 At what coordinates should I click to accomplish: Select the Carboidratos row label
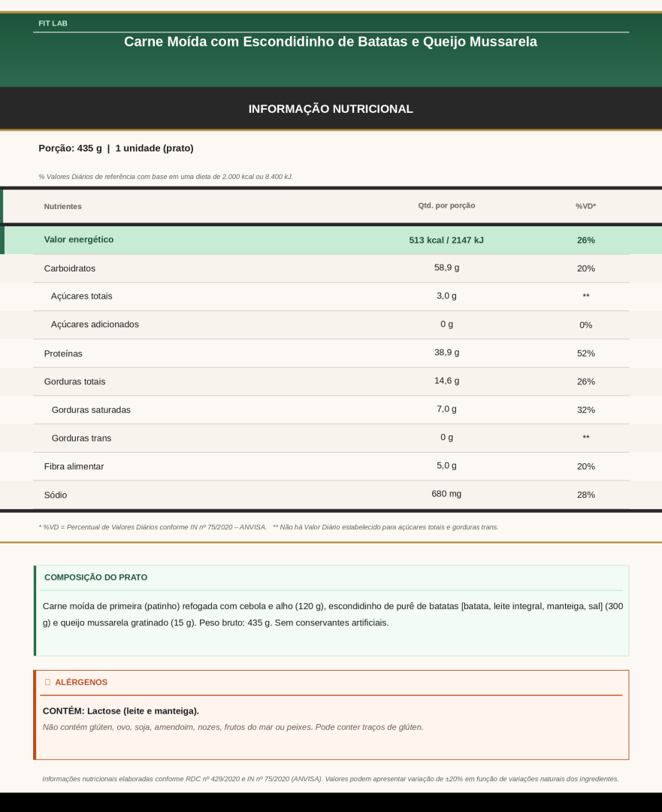click(x=69, y=268)
